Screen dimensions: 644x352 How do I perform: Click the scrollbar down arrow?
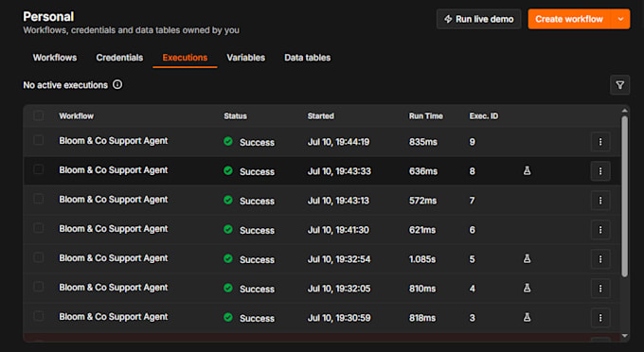tap(625, 336)
